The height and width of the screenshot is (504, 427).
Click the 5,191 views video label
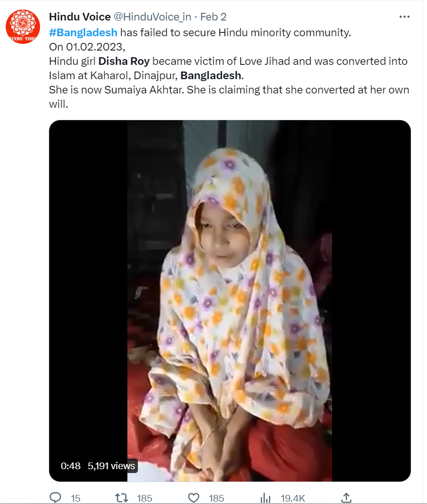pyautogui.click(x=111, y=466)
